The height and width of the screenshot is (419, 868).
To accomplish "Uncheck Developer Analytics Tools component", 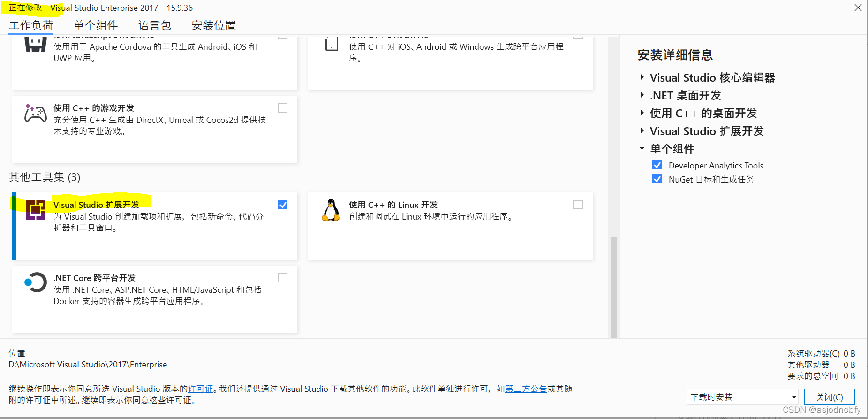I will click(x=657, y=165).
